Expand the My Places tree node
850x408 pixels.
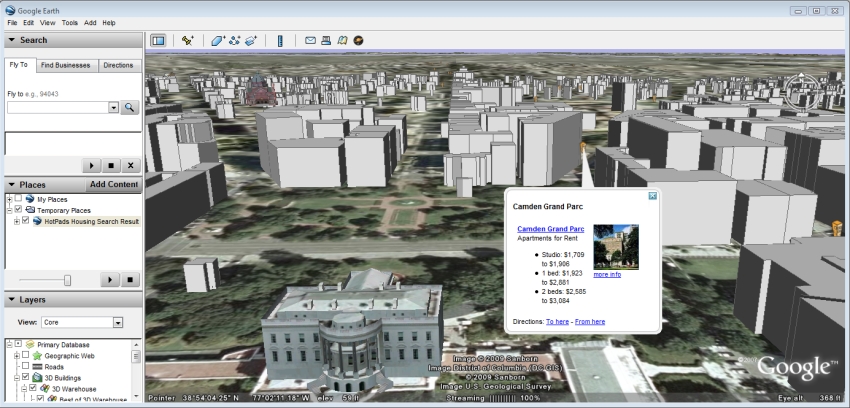9,199
